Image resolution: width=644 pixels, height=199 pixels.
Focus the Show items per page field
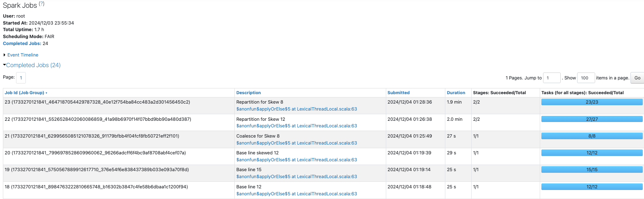click(586, 78)
